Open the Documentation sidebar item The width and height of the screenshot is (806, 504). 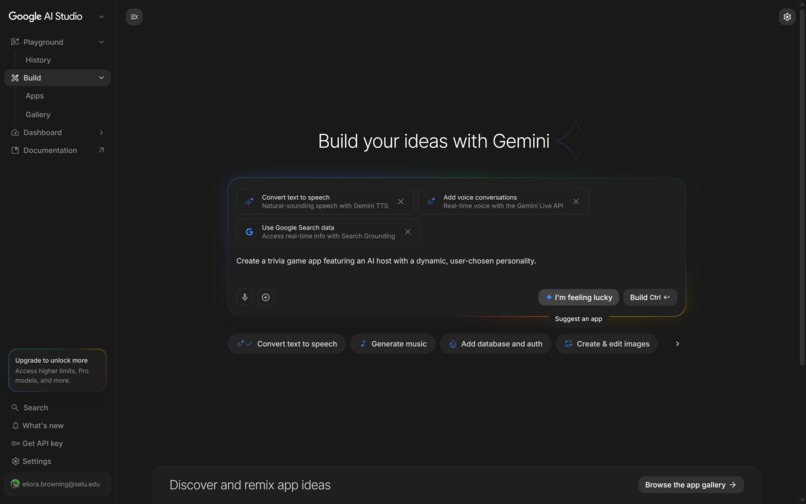[57, 150]
